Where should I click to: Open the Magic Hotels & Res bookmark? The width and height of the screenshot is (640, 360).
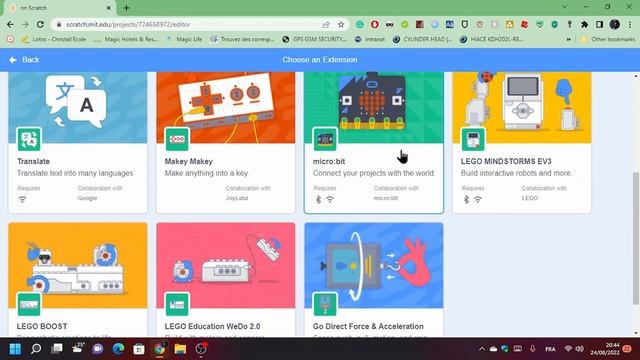point(126,39)
